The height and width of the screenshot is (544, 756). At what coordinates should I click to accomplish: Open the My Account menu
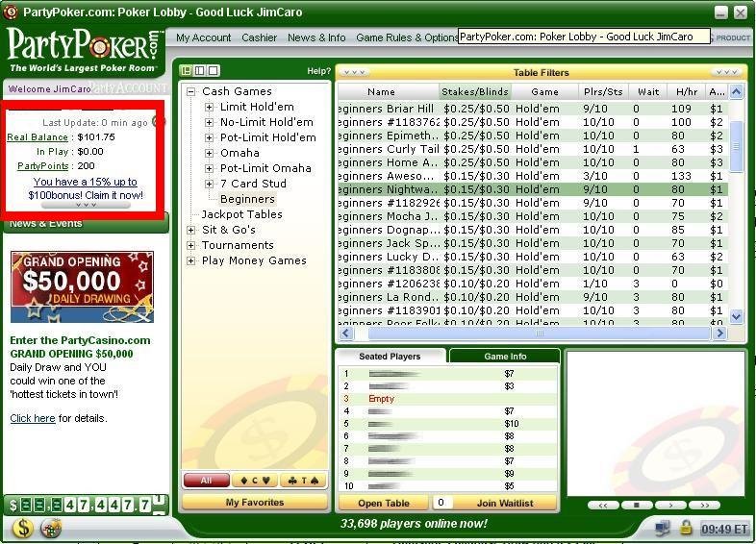(x=204, y=37)
